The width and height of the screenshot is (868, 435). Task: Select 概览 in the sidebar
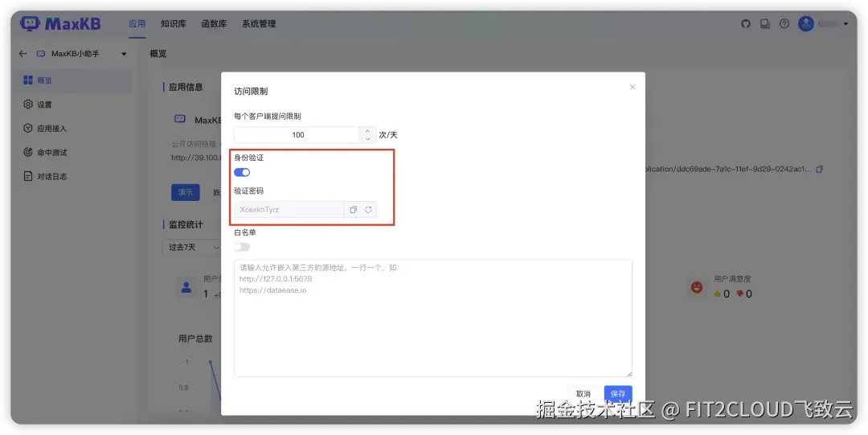(x=74, y=80)
